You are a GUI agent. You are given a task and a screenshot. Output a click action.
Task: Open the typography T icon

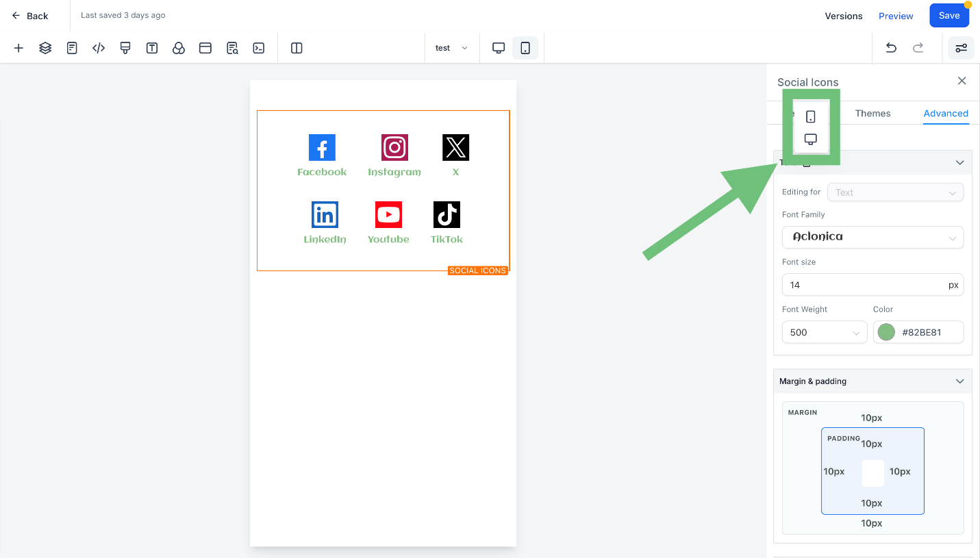(x=152, y=48)
